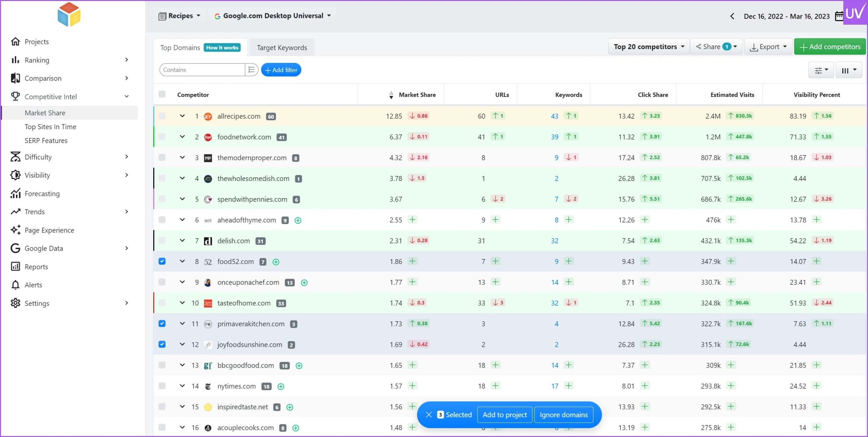This screenshot has height=437, width=868.
Task: Check the foodnetwork.com row checkbox
Action: 162,137
